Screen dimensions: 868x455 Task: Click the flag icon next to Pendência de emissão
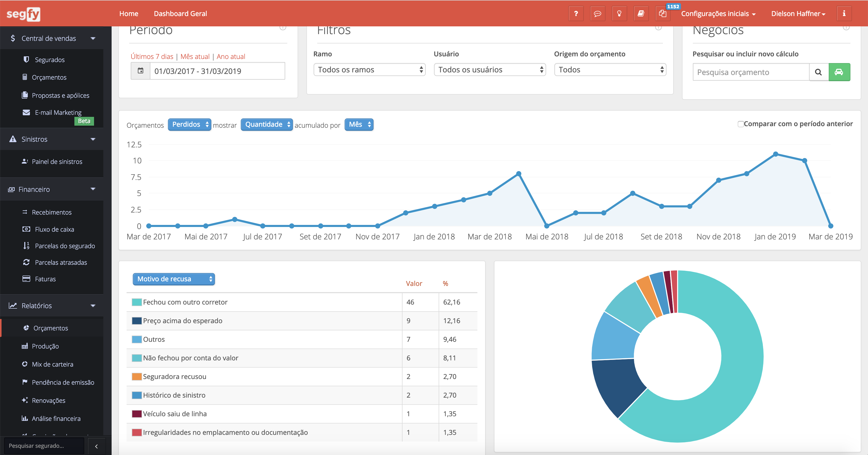(25, 382)
